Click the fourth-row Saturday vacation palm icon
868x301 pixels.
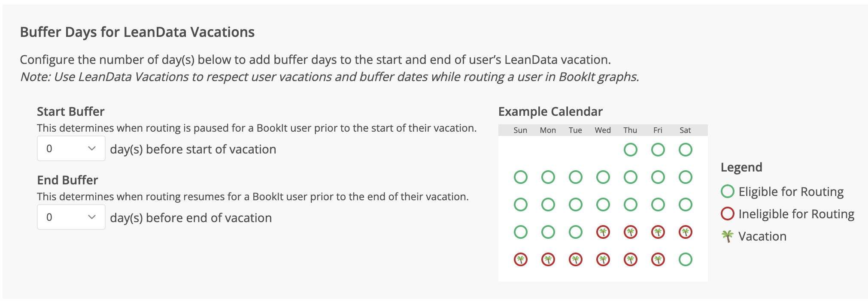pyautogui.click(x=685, y=232)
